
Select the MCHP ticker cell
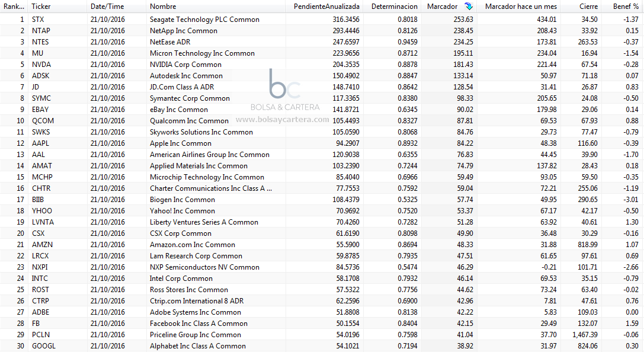coord(42,177)
